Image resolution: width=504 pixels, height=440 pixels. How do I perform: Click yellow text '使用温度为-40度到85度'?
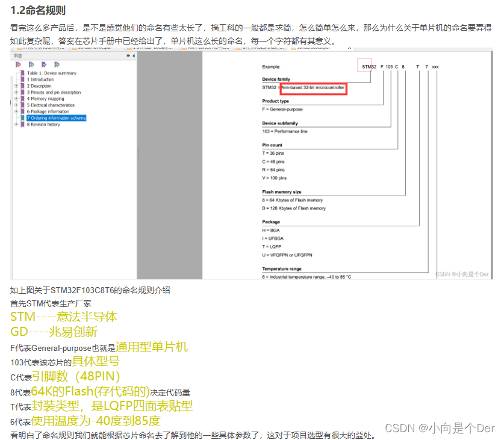[x=96, y=421]
